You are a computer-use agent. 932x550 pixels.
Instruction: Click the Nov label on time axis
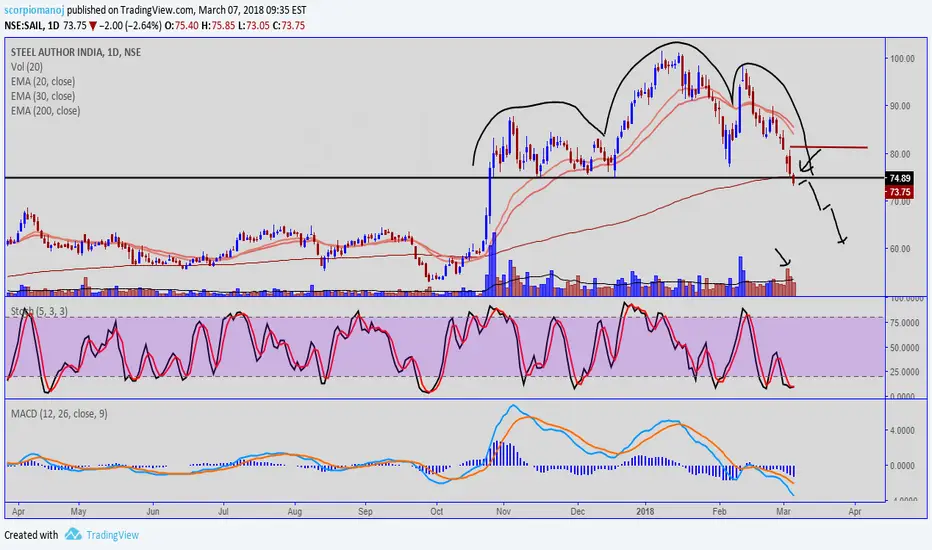(x=503, y=511)
